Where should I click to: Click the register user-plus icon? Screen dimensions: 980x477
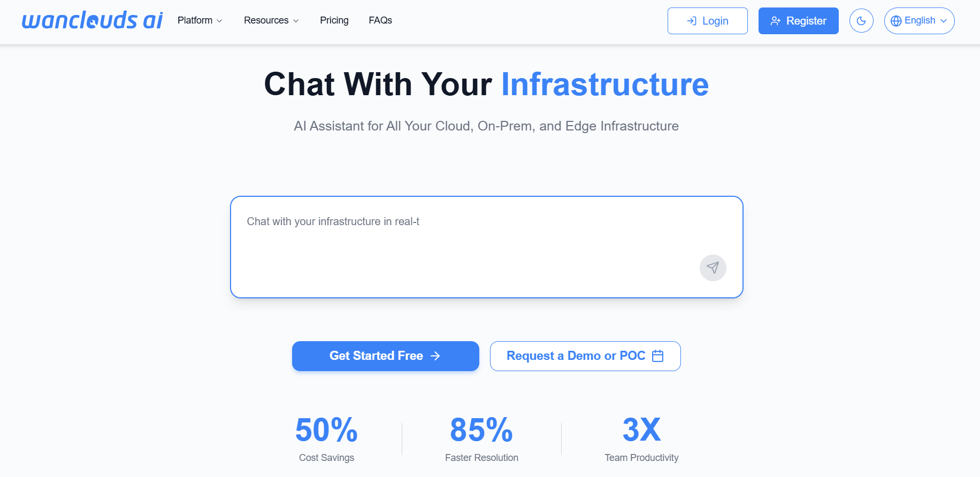point(775,21)
